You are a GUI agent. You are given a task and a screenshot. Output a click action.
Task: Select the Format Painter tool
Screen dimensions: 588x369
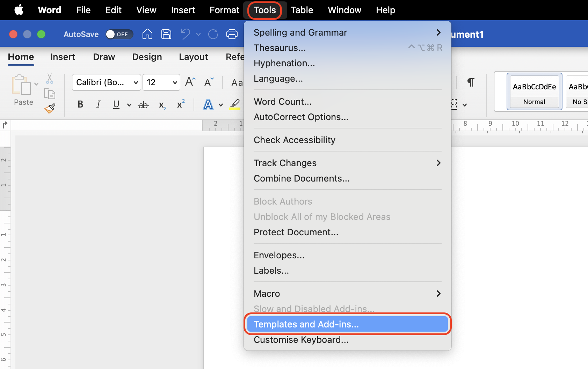pos(50,108)
